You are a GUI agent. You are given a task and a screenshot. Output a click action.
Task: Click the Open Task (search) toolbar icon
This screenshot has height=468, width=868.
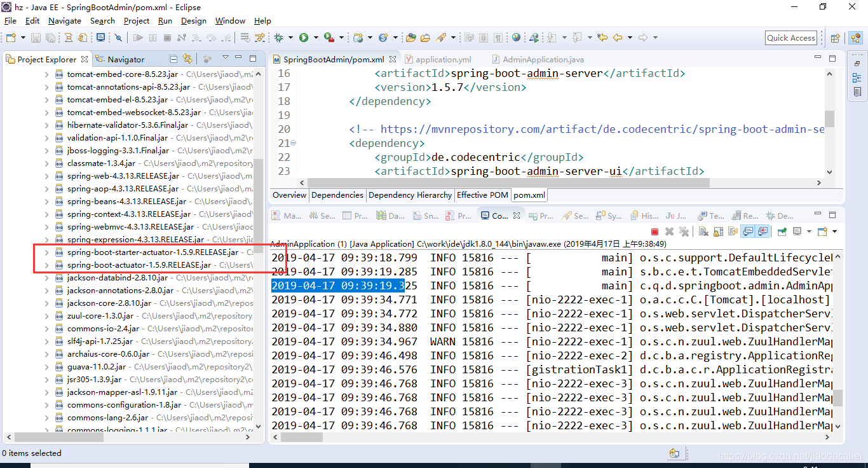click(x=425, y=38)
